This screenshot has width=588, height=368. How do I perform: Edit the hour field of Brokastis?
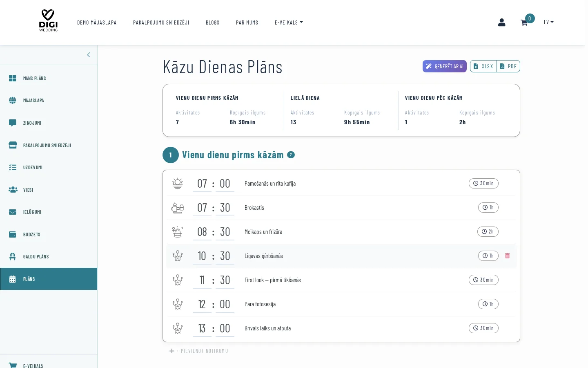point(202,208)
